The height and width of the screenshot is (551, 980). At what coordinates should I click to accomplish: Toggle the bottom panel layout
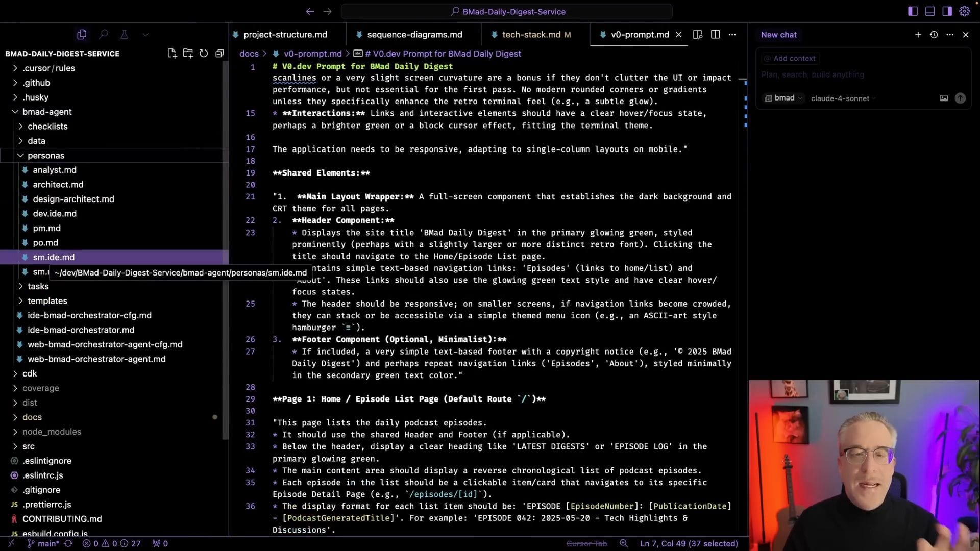[x=930, y=11]
